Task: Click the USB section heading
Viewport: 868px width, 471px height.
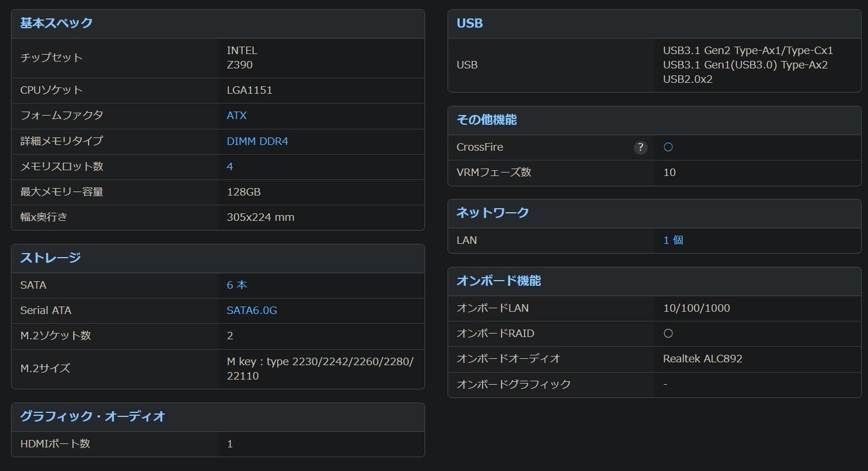Action: (469, 23)
